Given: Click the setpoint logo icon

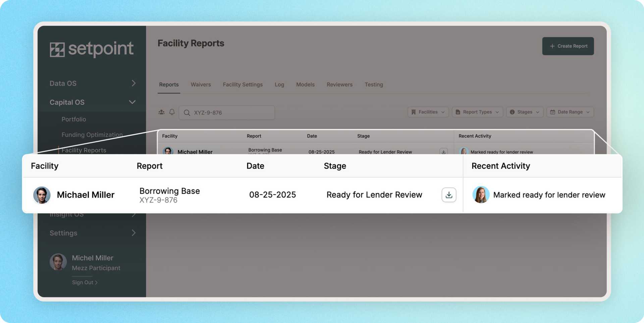Looking at the screenshot, I should [57, 50].
